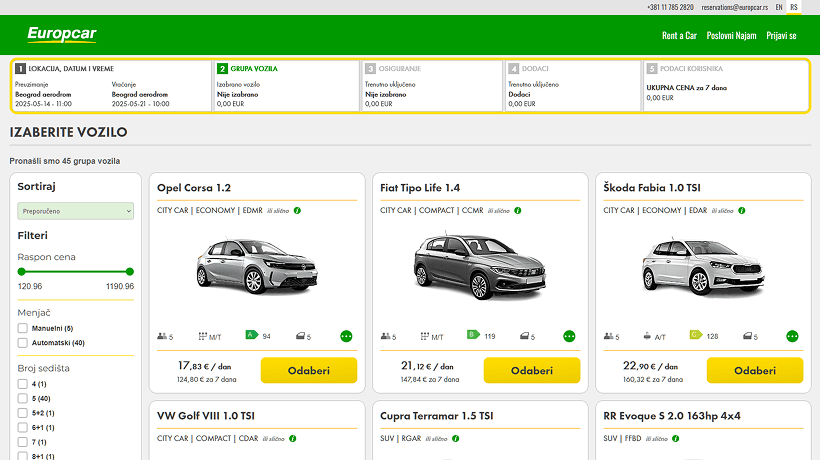Click minimum price slider handle at 120.96

click(21, 271)
